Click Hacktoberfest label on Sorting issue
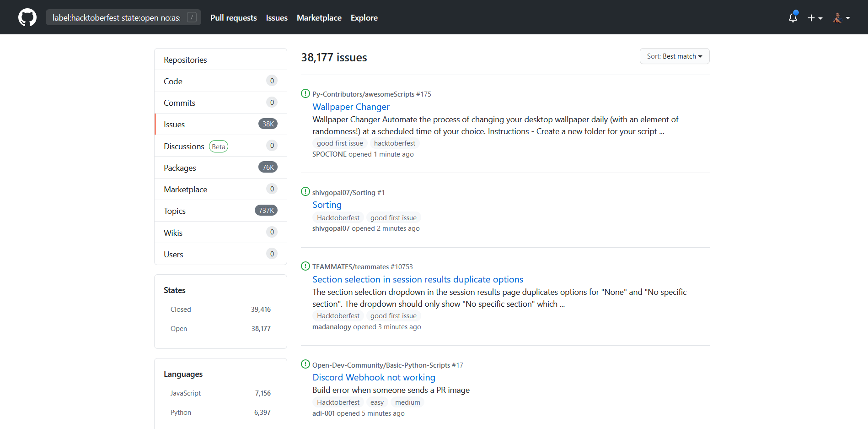 coord(338,218)
